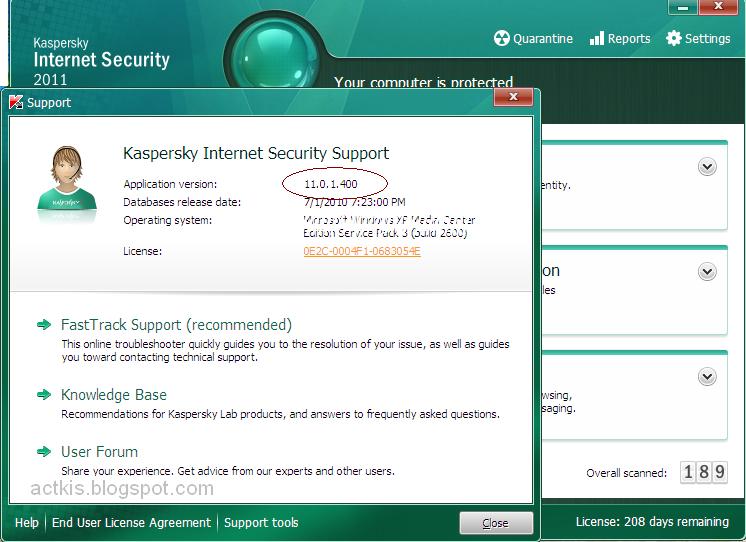Expand the third panel chevron in main window
This screenshot has height=542, width=746.
coord(707,377)
